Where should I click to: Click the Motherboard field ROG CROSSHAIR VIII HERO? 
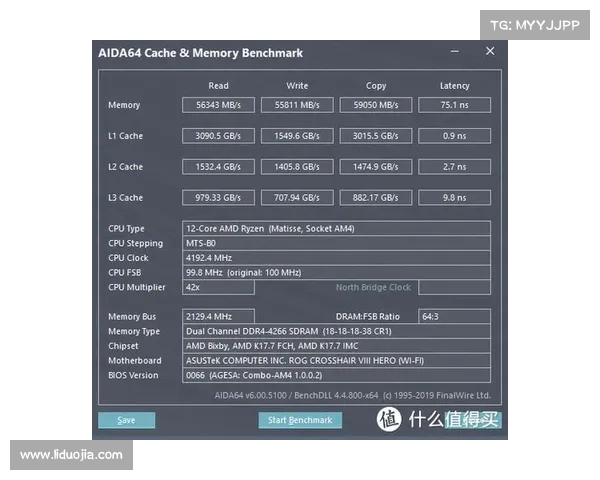(336, 361)
